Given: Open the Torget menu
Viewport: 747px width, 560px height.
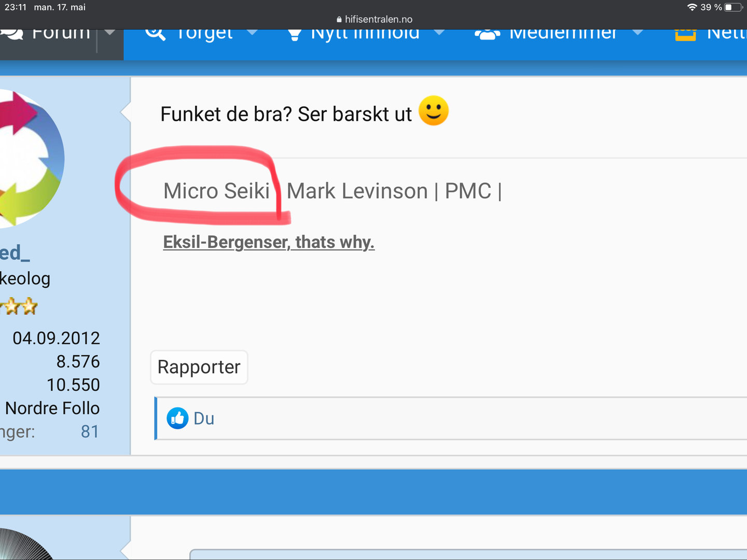Looking at the screenshot, I should [204, 35].
